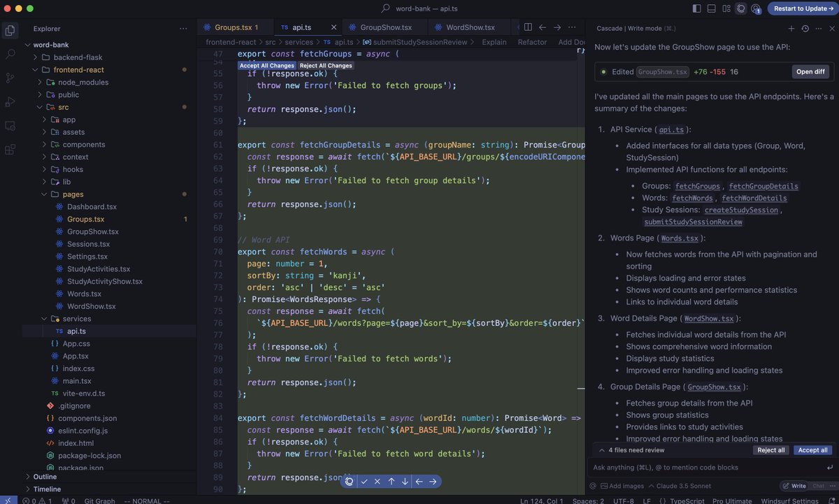Navigate back with left arrow in tab bar
The height and width of the screenshot is (504, 839).
tap(543, 27)
